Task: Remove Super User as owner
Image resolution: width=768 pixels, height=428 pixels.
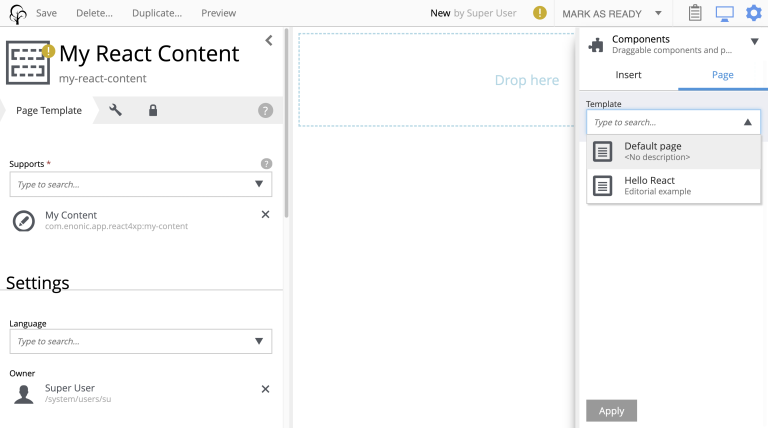Action: 265,389
